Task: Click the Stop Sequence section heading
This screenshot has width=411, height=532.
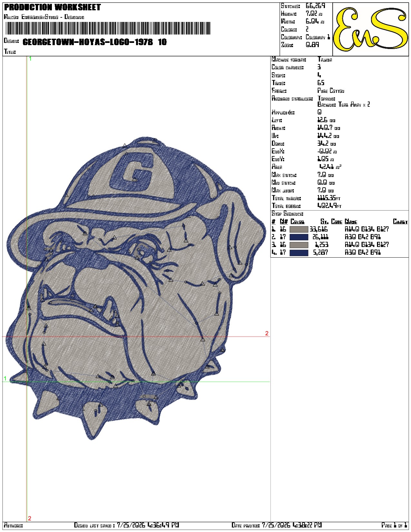Action: [287, 214]
